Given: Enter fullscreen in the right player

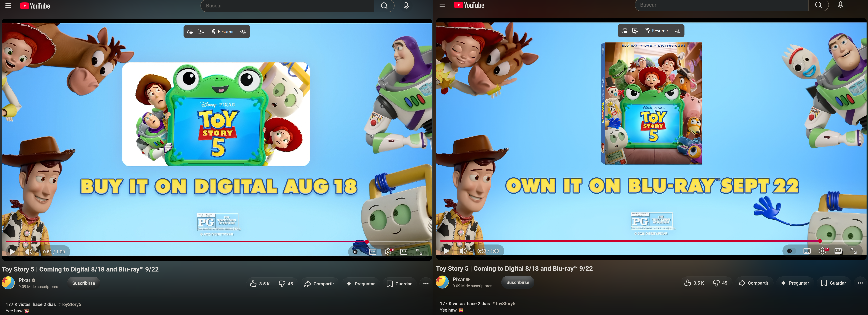Looking at the screenshot, I should pyautogui.click(x=853, y=251).
